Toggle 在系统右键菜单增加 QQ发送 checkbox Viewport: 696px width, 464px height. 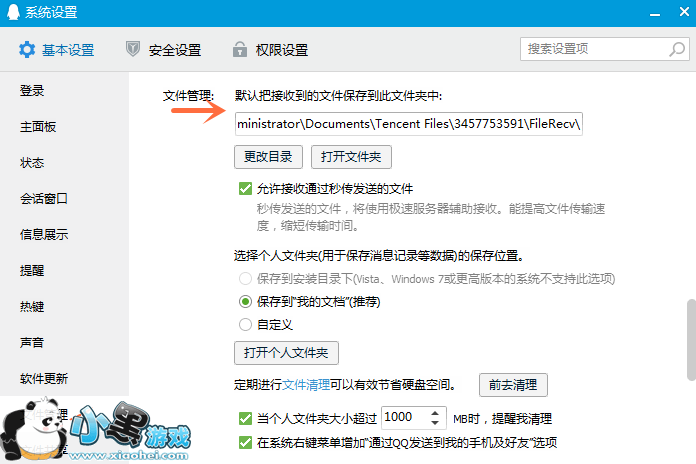point(245,443)
